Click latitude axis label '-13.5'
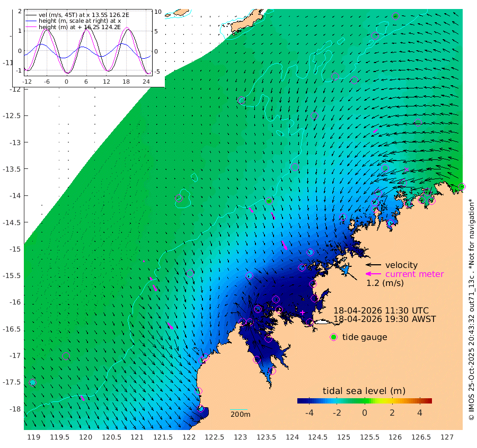 point(11,169)
